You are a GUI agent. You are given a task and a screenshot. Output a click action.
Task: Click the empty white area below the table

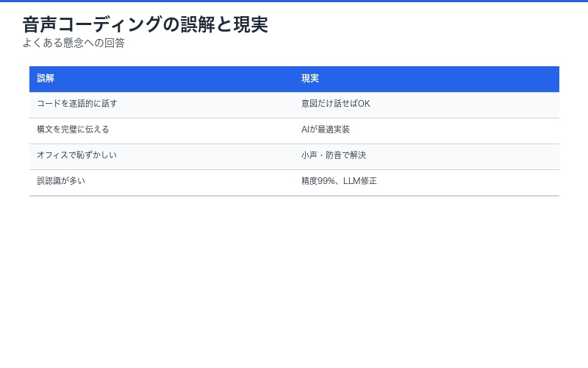coord(294,280)
